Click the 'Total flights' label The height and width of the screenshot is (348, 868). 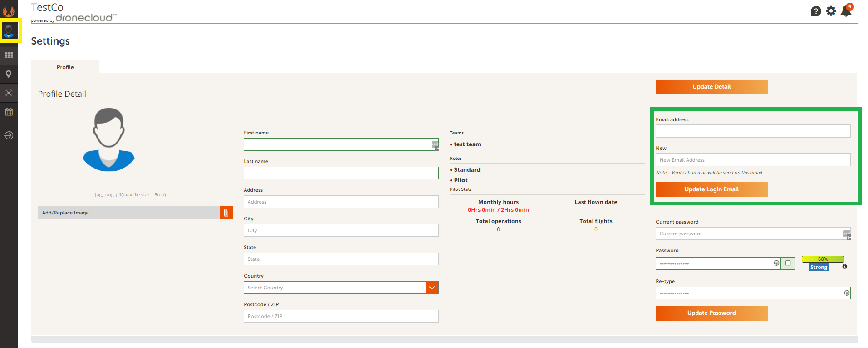pos(596,221)
